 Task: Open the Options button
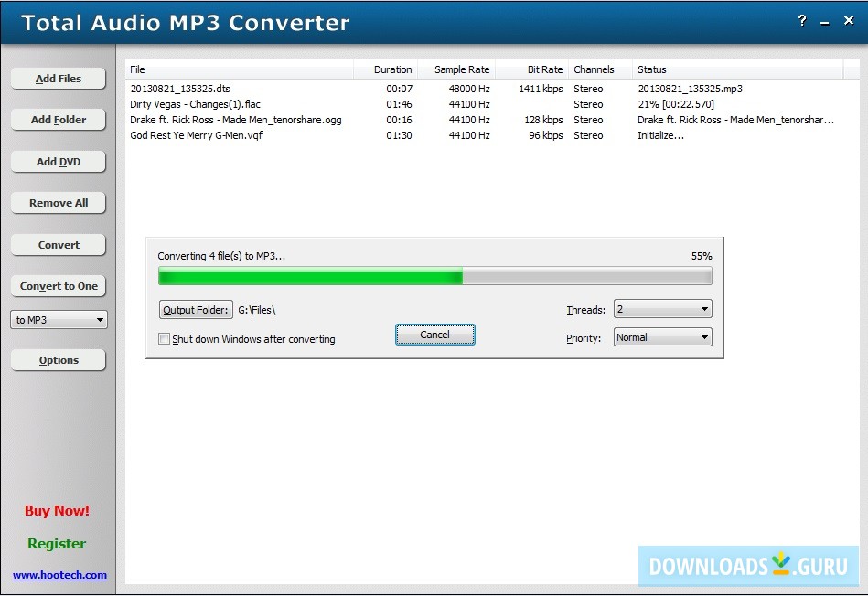[59, 360]
